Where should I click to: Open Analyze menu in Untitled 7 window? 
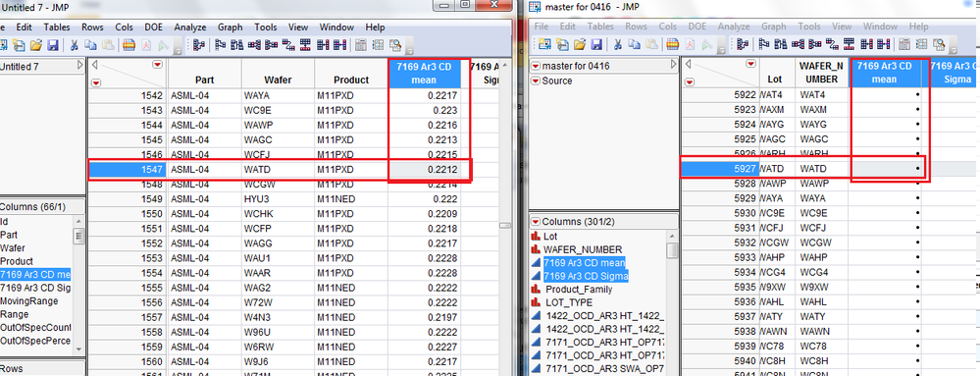click(x=190, y=27)
